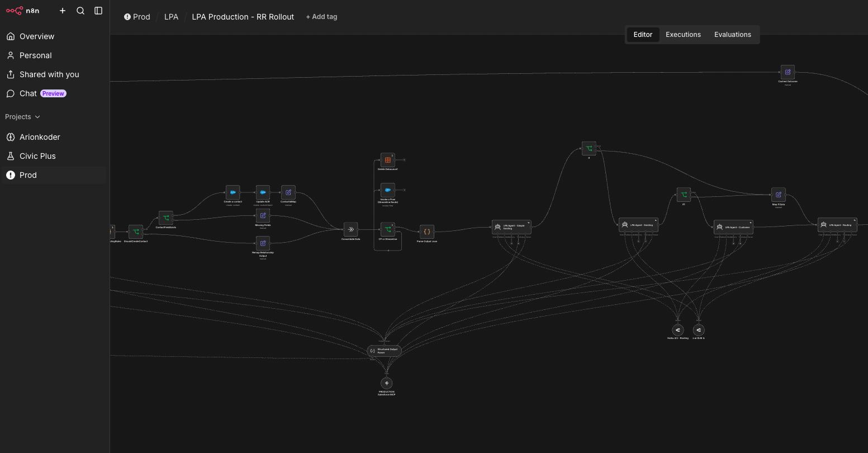Select LPA Agent - Existing node
The image size is (868, 453).
pos(638,225)
